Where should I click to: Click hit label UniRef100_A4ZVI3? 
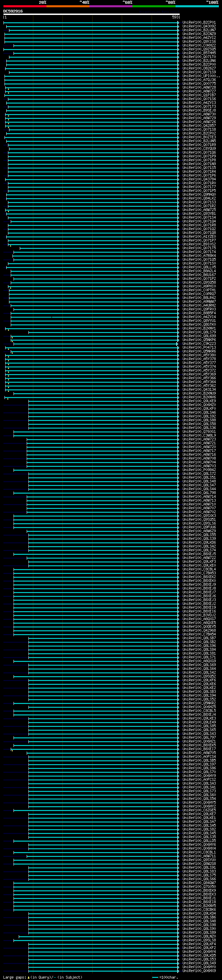(x=199, y=103)
